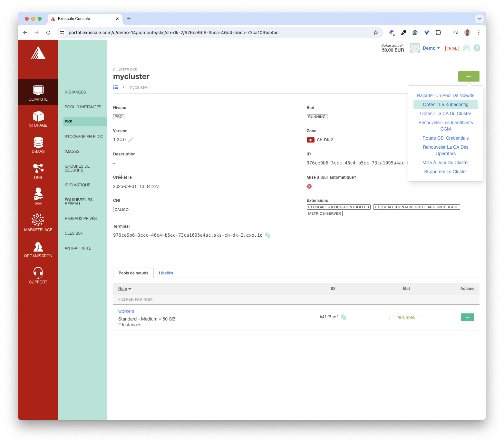Open the workers node pool link

click(126, 311)
